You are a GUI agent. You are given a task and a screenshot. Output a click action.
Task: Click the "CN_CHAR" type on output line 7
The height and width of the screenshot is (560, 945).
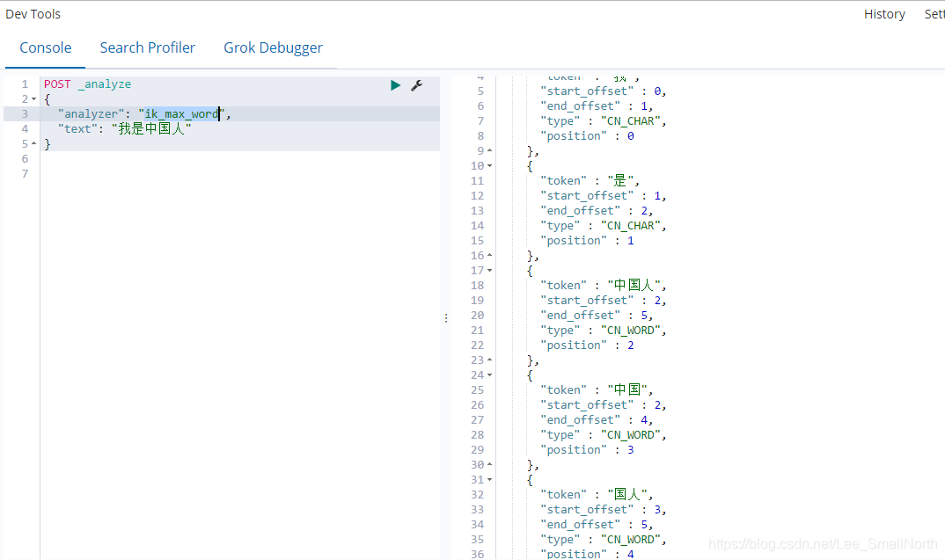tap(630, 121)
